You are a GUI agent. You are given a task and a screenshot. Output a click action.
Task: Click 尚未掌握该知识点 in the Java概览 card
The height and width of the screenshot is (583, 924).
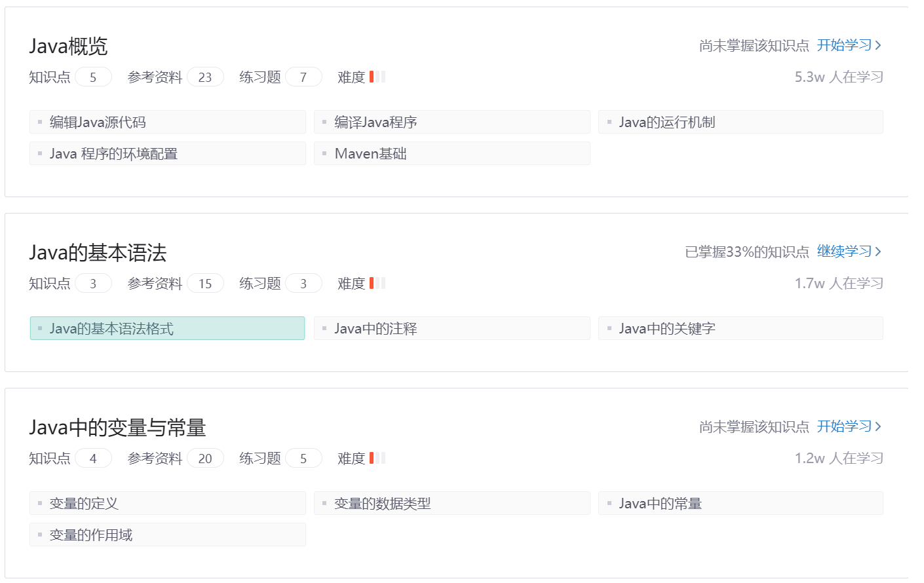(x=754, y=46)
